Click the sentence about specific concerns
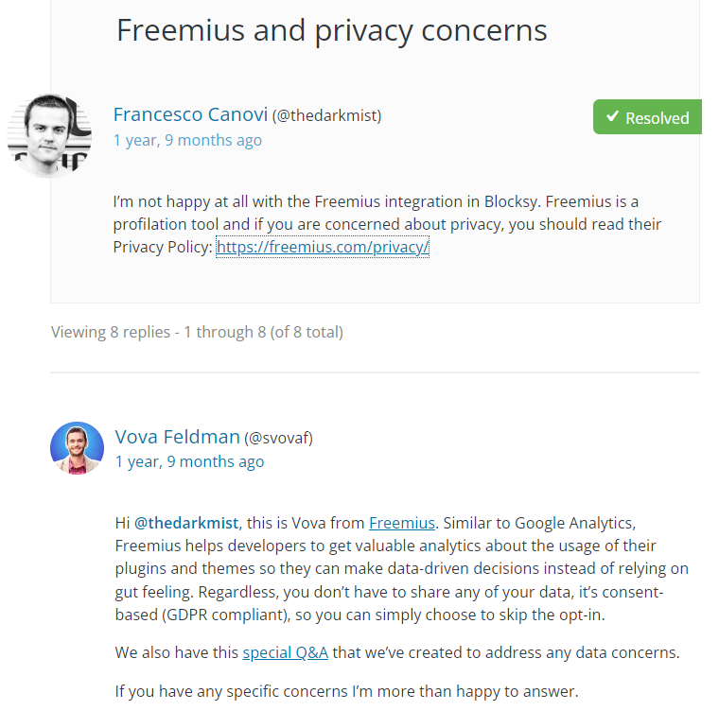The width and height of the screenshot is (719, 728). (346, 691)
